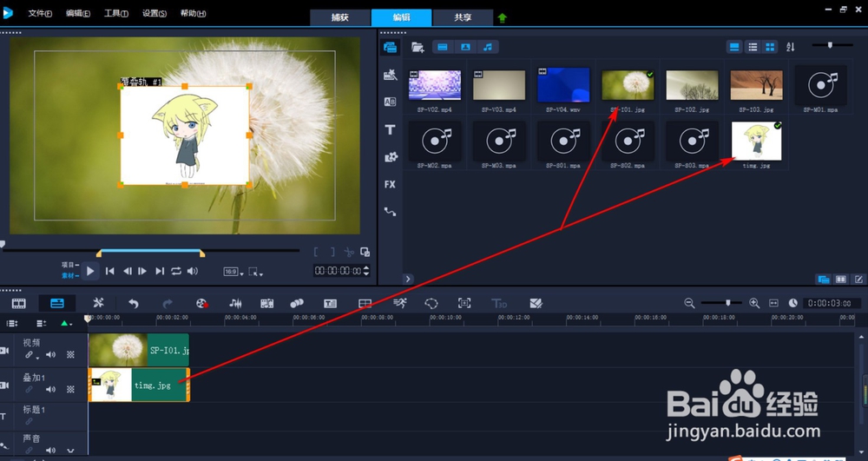Select the SP-V02.mp4 thumbnail

pos(435,85)
